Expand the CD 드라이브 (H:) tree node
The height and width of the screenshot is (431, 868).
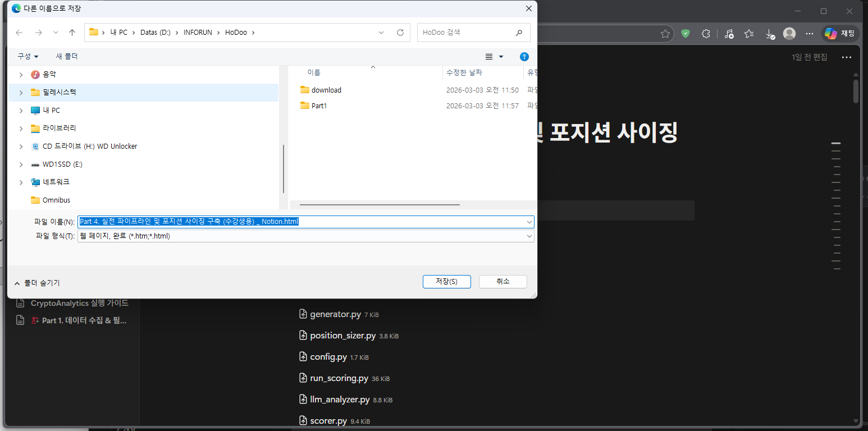click(21, 146)
